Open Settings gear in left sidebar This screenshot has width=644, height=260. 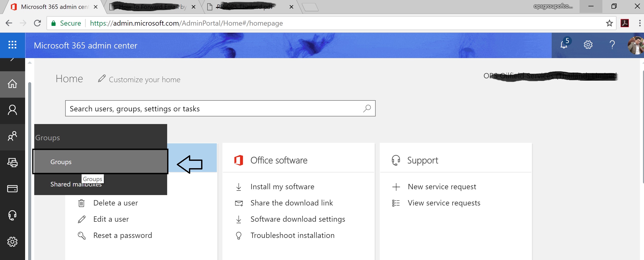tap(12, 242)
